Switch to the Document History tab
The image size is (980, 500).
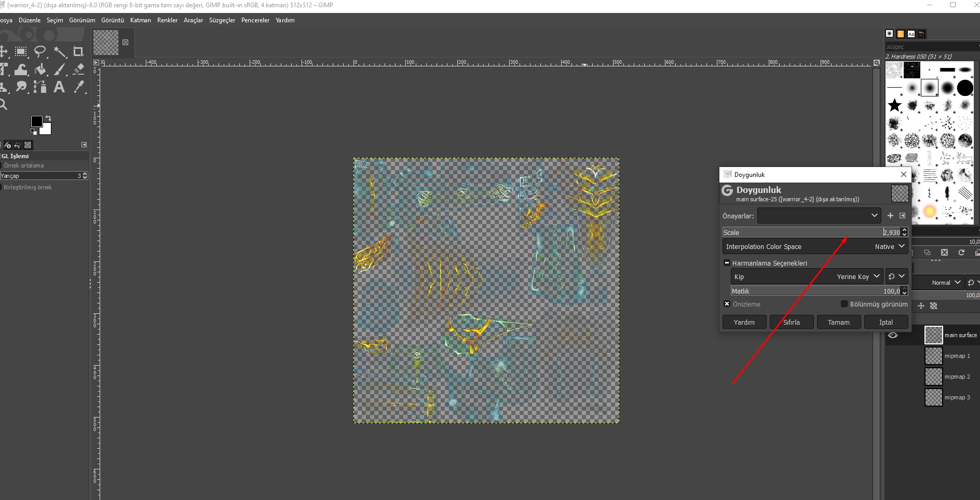click(x=922, y=34)
